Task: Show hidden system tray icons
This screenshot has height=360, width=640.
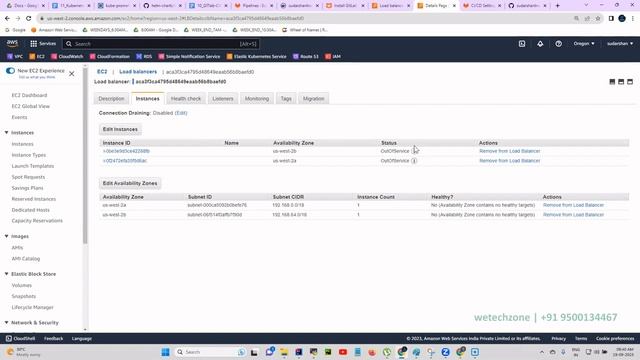Action: (x=542, y=352)
